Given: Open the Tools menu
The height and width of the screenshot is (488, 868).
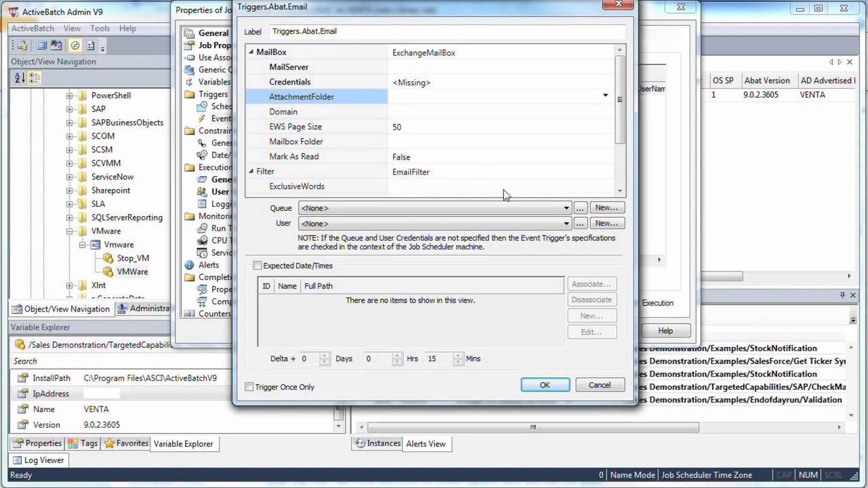Looking at the screenshot, I should (x=100, y=28).
